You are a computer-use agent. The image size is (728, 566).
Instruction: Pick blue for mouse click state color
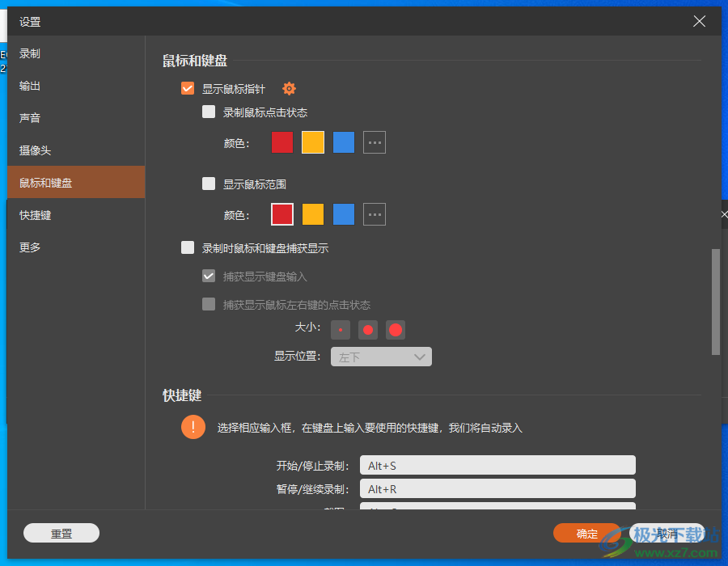pos(344,142)
